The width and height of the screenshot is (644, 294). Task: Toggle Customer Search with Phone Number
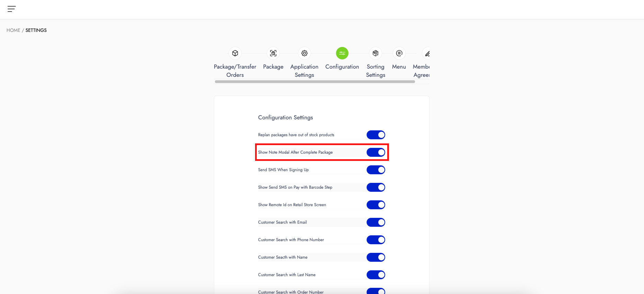[376, 240]
